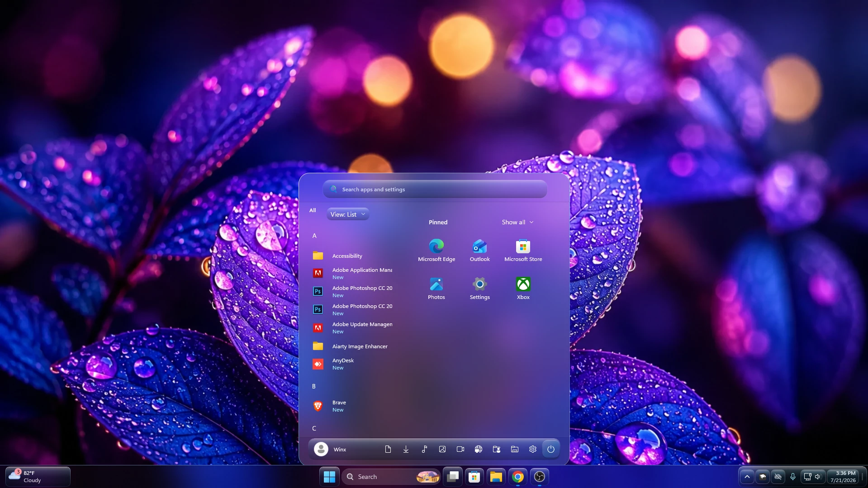Open Adobe Application Manager from list
This screenshot has height=488, width=868.
353,273
